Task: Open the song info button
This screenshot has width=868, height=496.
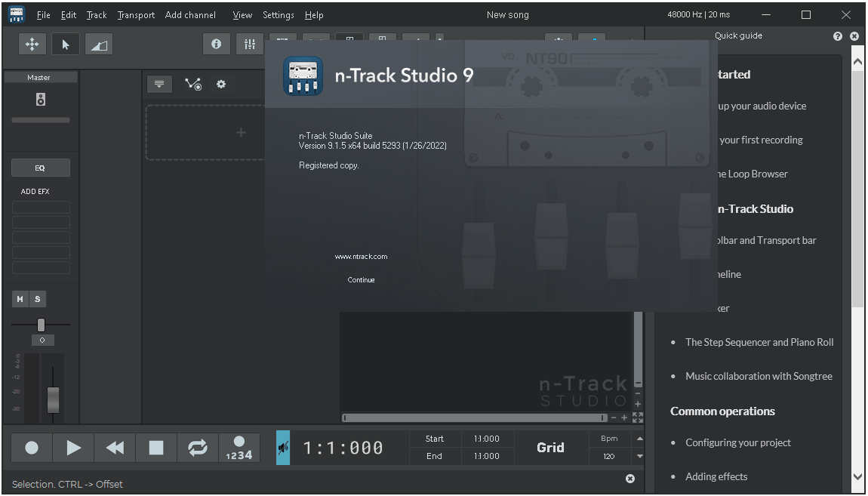Action: pyautogui.click(x=217, y=45)
